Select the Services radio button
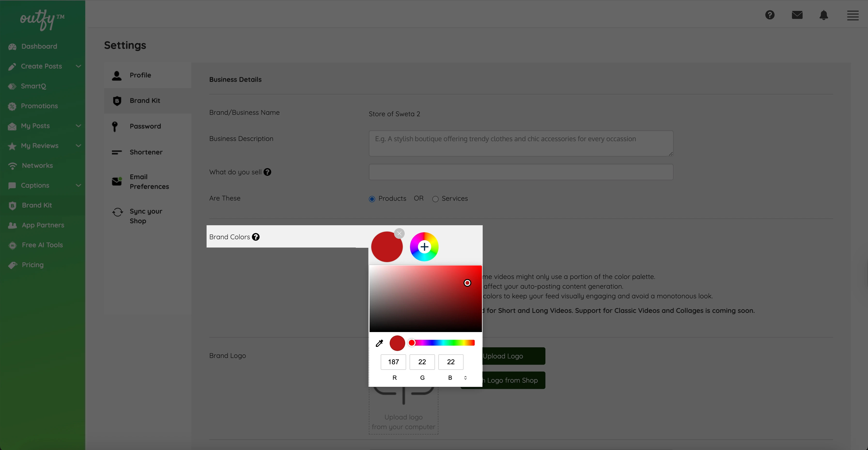 pyautogui.click(x=435, y=199)
